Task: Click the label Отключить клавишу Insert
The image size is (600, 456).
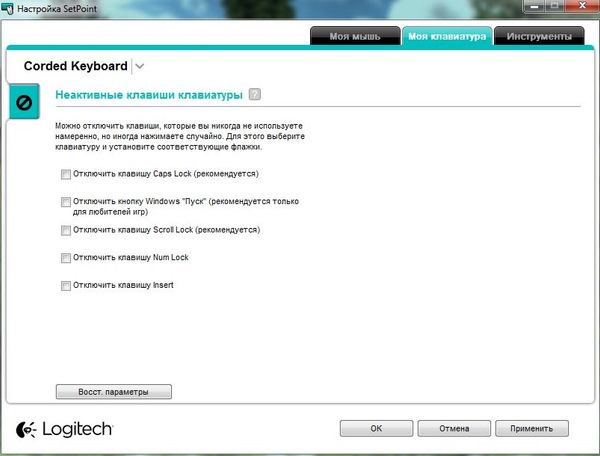Action: tap(123, 285)
